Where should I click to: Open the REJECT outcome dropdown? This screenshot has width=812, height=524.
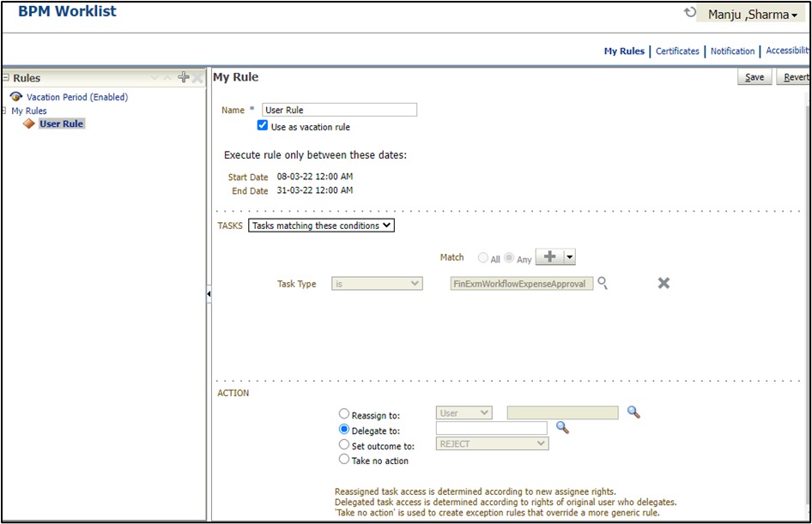(x=492, y=444)
